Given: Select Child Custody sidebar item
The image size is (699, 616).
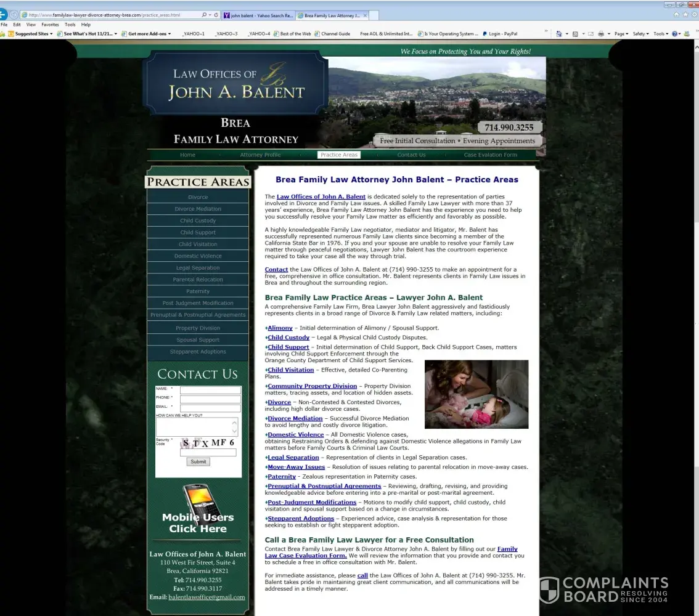Looking at the screenshot, I should pos(198,221).
